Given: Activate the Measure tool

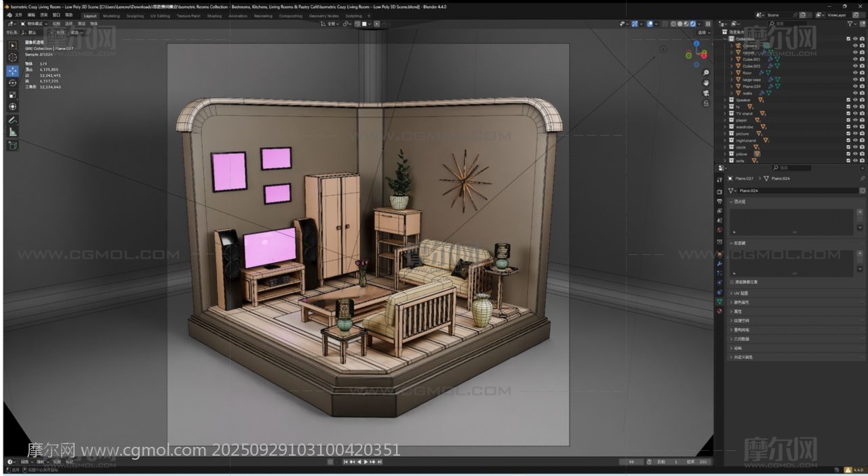Looking at the screenshot, I should [13, 132].
